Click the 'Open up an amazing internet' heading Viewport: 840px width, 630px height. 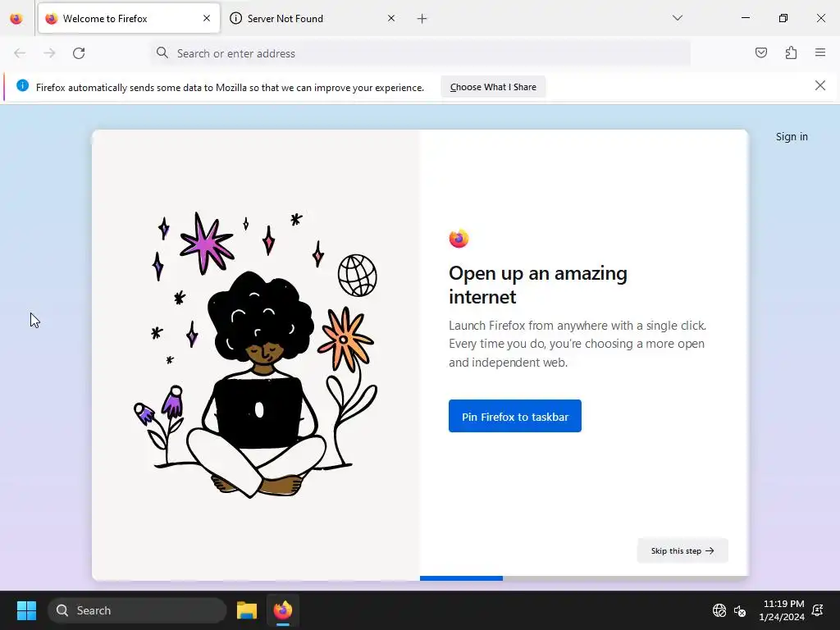pos(538,285)
